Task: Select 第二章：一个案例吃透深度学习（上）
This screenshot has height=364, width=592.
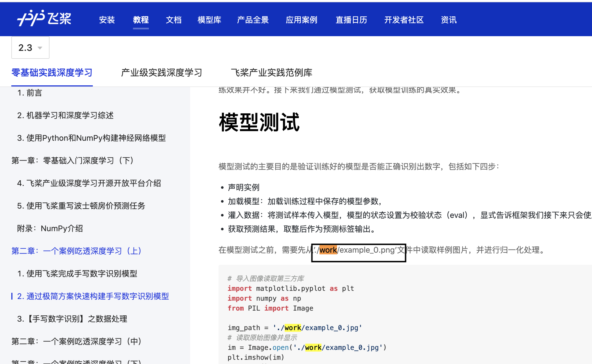Action: (x=76, y=251)
